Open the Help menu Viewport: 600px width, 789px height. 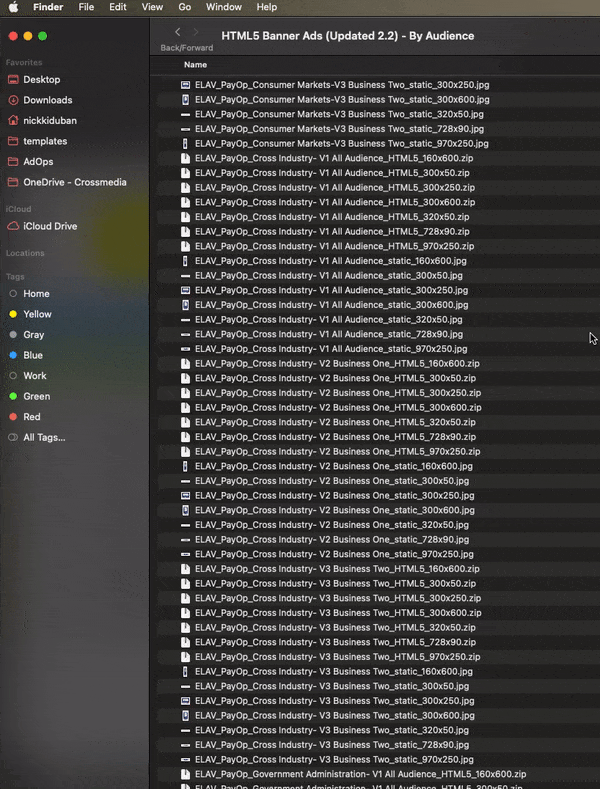[267, 7]
